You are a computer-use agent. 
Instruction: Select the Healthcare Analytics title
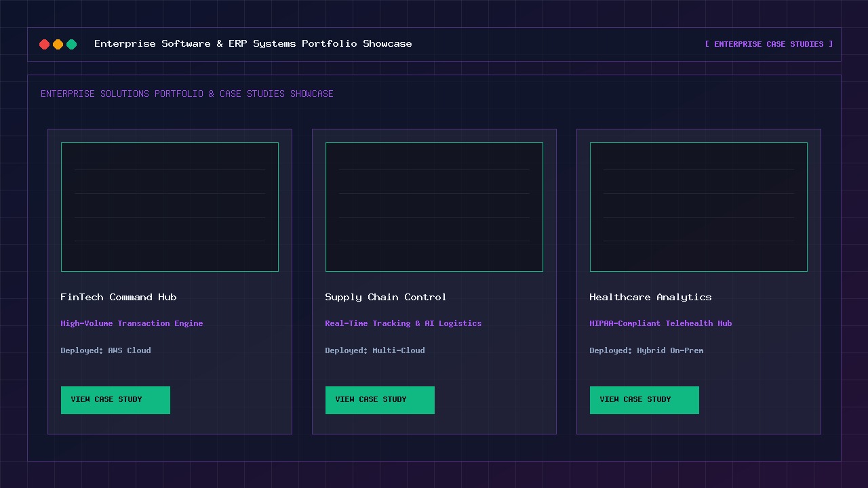pyautogui.click(x=651, y=297)
